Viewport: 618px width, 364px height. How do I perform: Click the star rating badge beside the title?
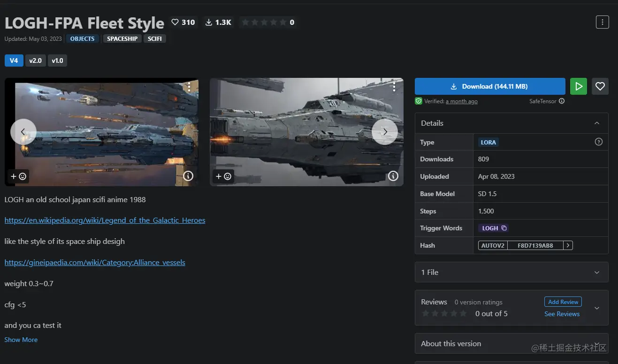click(267, 22)
